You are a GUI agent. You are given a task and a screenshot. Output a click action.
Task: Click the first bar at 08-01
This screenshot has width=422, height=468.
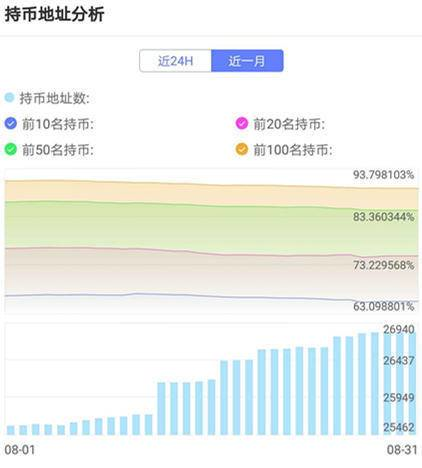tap(11, 430)
